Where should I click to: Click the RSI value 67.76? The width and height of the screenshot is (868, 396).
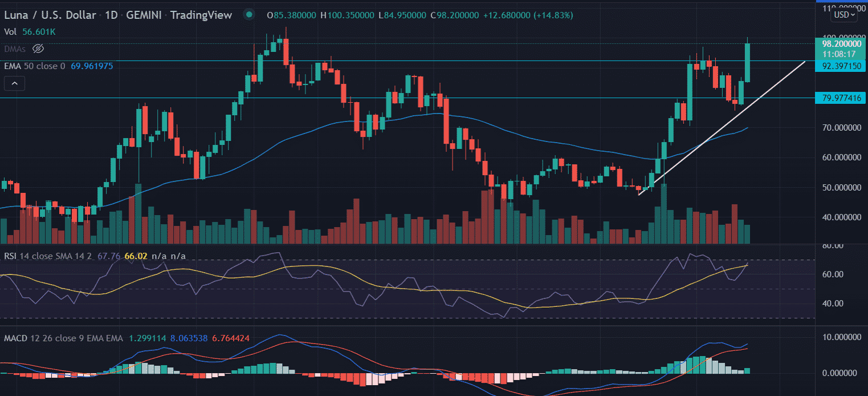click(110, 257)
